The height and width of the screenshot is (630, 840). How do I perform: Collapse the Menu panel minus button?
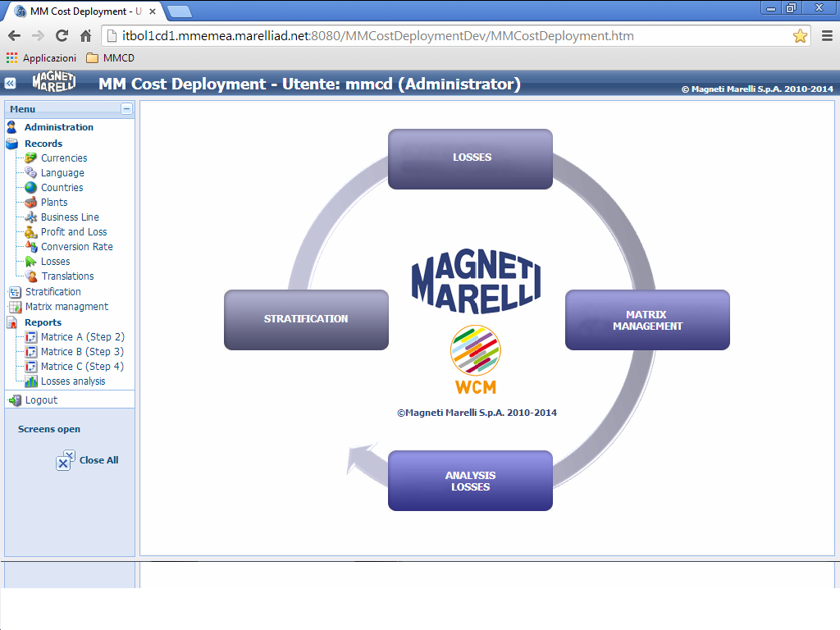coord(126,109)
